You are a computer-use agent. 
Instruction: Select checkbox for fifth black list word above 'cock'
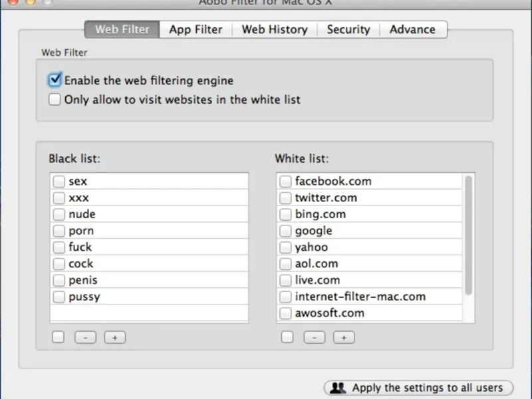[x=59, y=247]
